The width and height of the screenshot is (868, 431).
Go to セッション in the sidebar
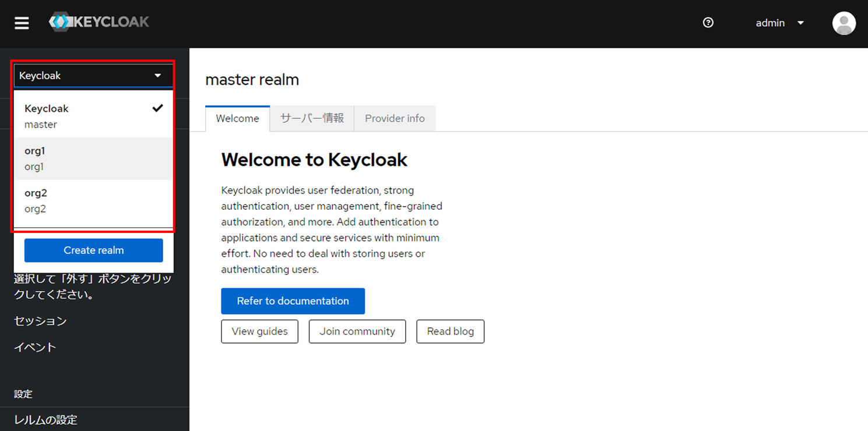pos(40,321)
